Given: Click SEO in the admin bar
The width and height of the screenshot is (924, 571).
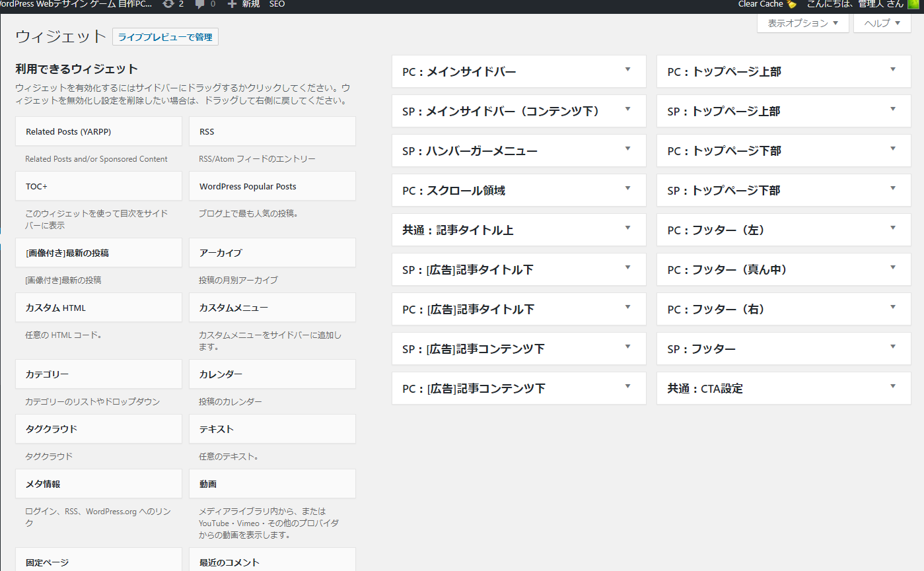Looking at the screenshot, I should 277,4.
